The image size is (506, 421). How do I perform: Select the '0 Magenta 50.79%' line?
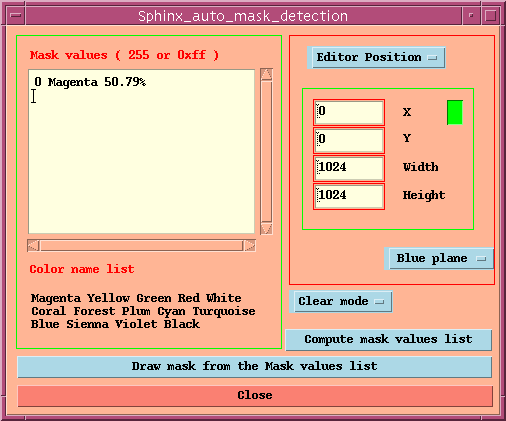pos(90,82)
